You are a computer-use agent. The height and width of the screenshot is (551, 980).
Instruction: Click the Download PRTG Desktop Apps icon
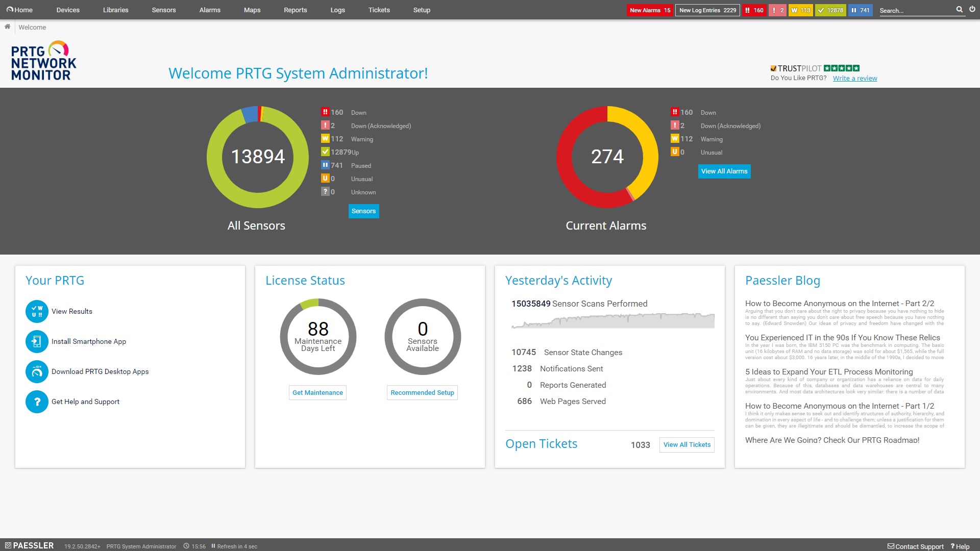pos(37,371)
